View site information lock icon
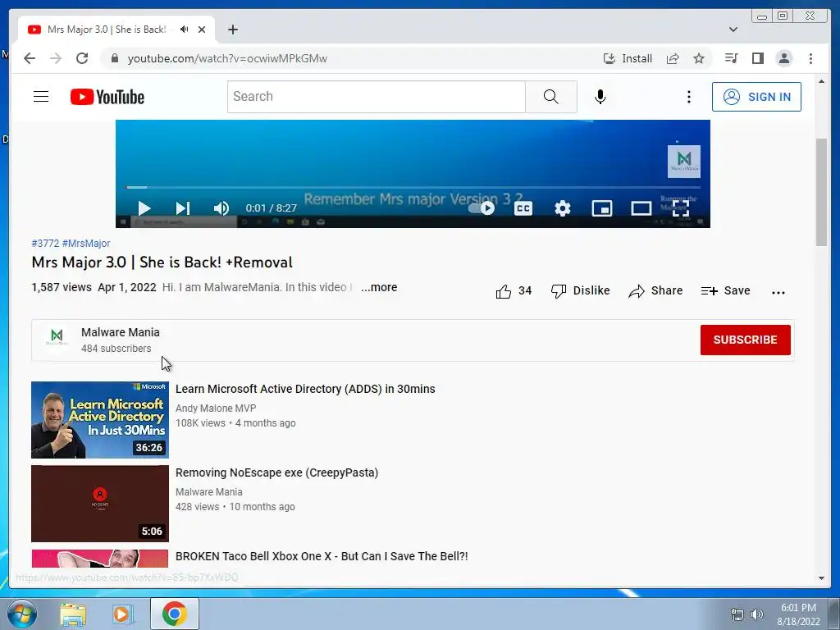The image size is (840, 630). coord(114,58)
